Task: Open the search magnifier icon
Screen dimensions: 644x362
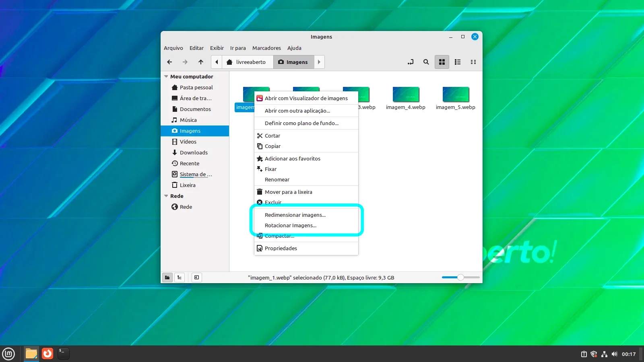Action: [x=426, y=62]
